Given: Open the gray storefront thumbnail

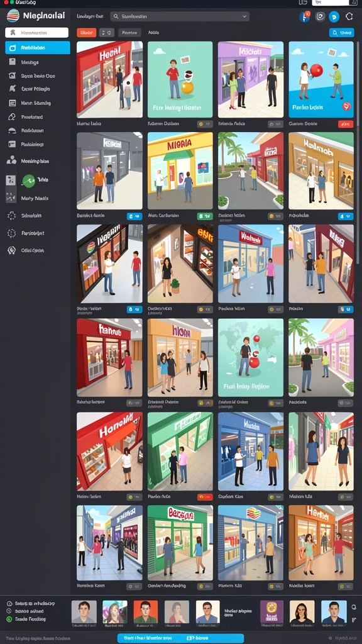Looking at the screenshot, I should pyautogui.click(x=109, y=171).
